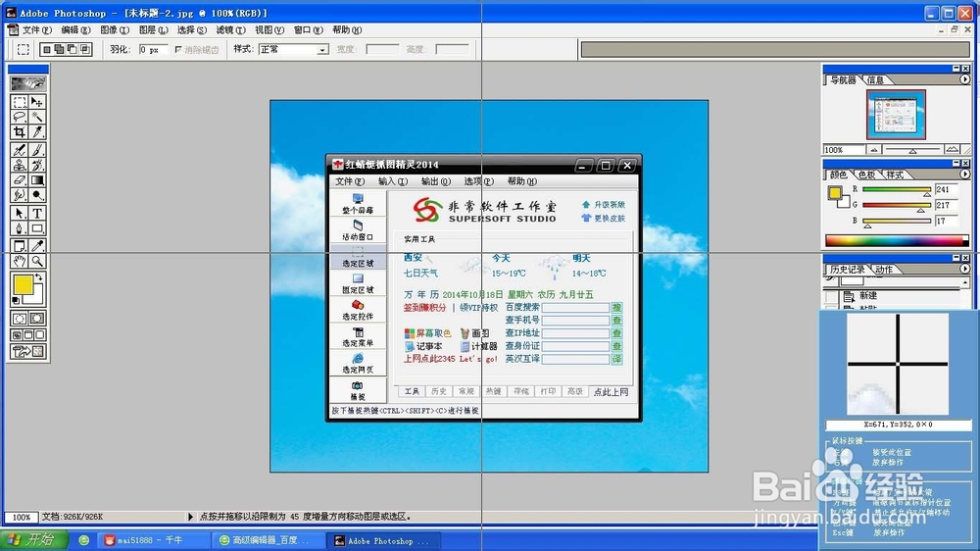Open the 滤镜 menu

coord(230,30)
